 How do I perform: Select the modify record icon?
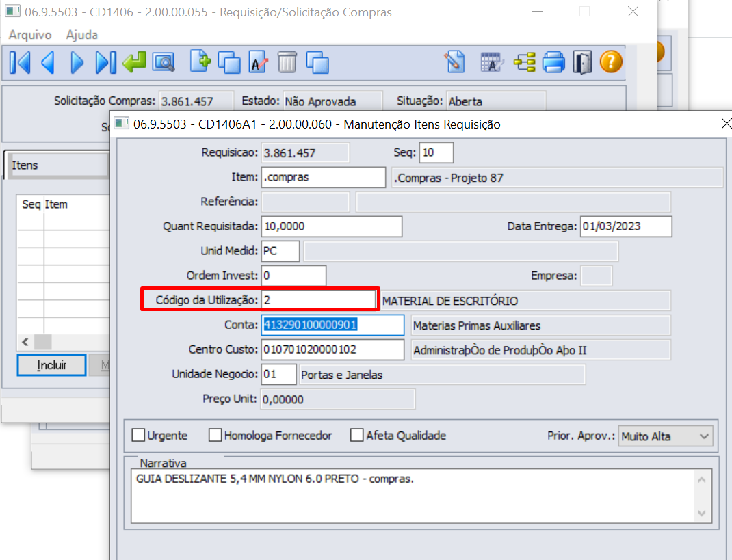258,62
